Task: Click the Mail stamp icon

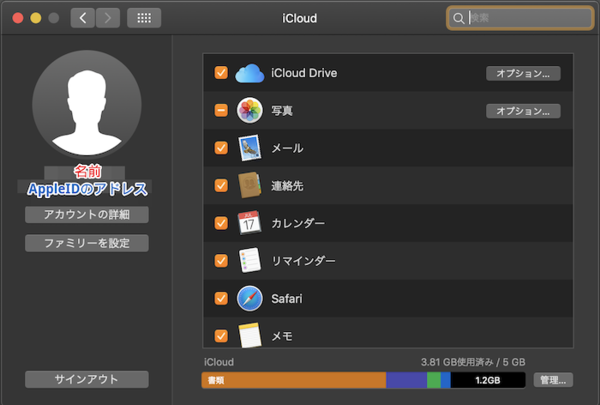Action: pos(249,148)
